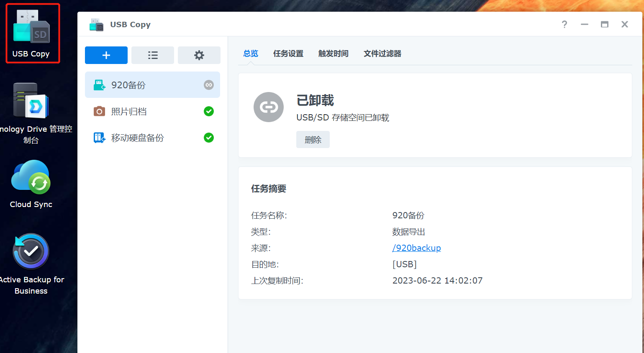Minimize the USB Copy window

click(585, 25)
